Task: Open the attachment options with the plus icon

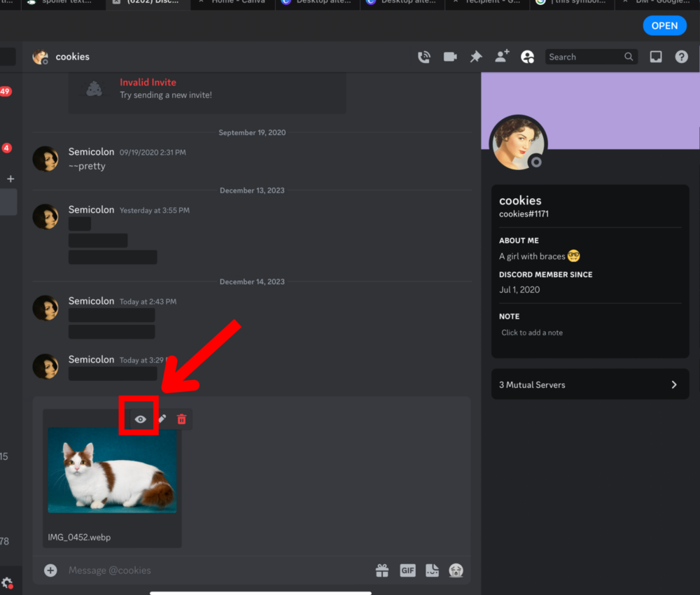Action: pos(50,570)
